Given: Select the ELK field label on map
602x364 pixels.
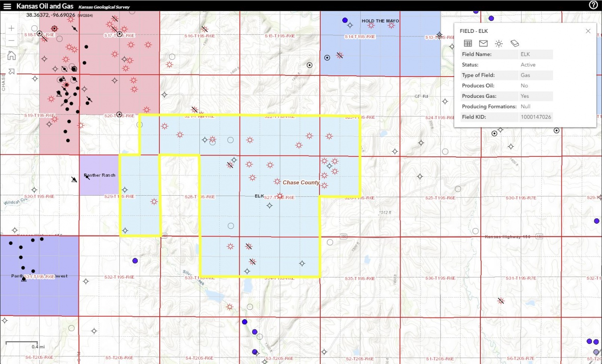Looking at the screenshot, I should (x=259, y=196).
